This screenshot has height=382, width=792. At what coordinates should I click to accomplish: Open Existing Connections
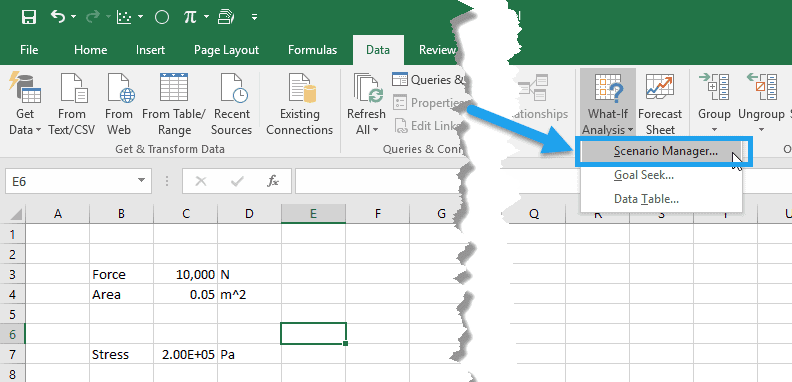click(300, 105)
